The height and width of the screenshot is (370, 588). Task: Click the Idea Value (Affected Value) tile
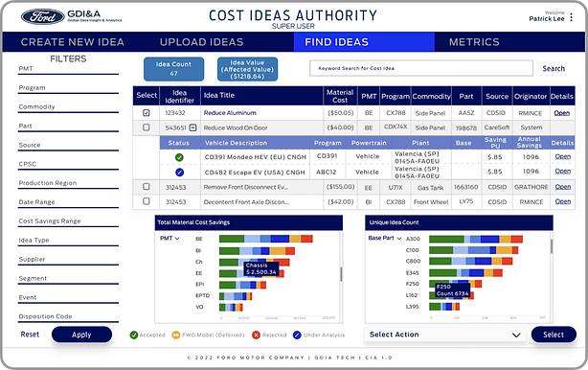coord(247,69)
